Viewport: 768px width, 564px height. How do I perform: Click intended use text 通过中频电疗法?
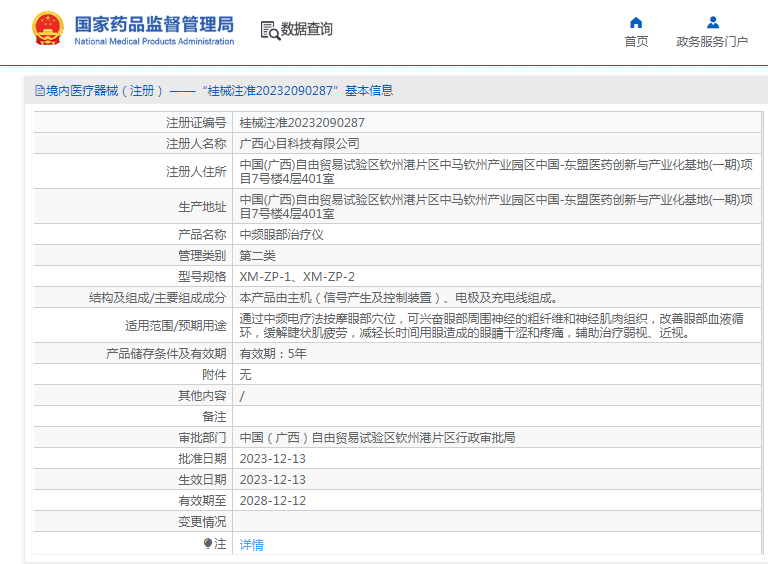click(491, 326)
